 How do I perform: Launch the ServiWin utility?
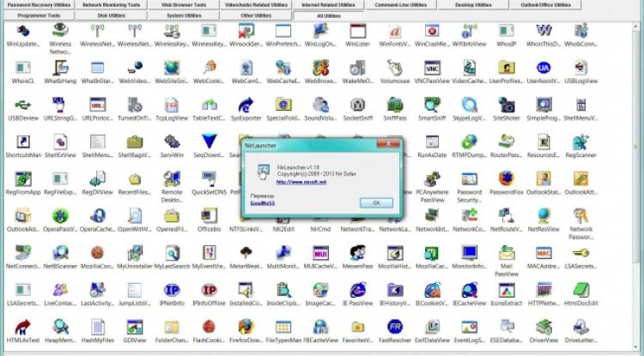click(172, 142)
